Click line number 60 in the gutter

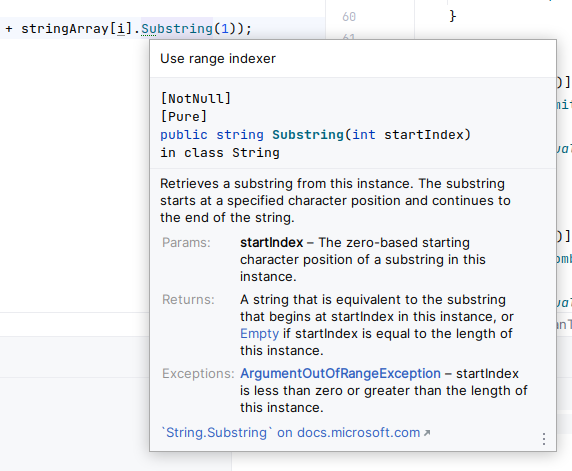pos(349,17)
